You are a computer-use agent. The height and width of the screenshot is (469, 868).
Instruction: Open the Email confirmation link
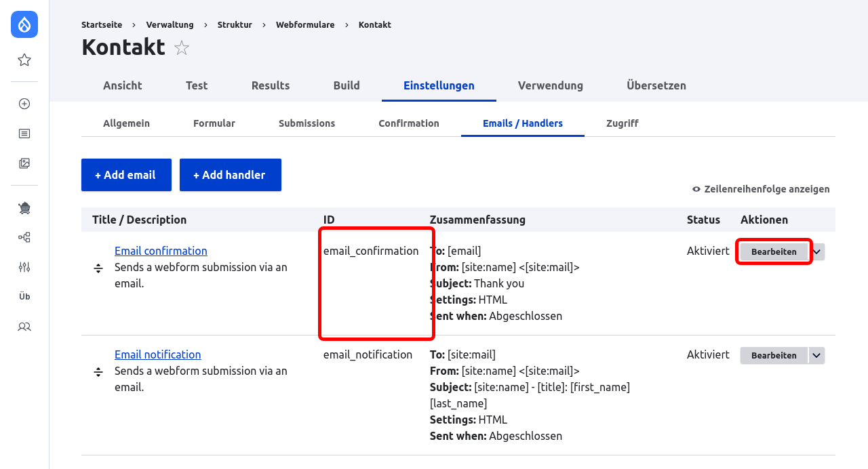point(161,251)
